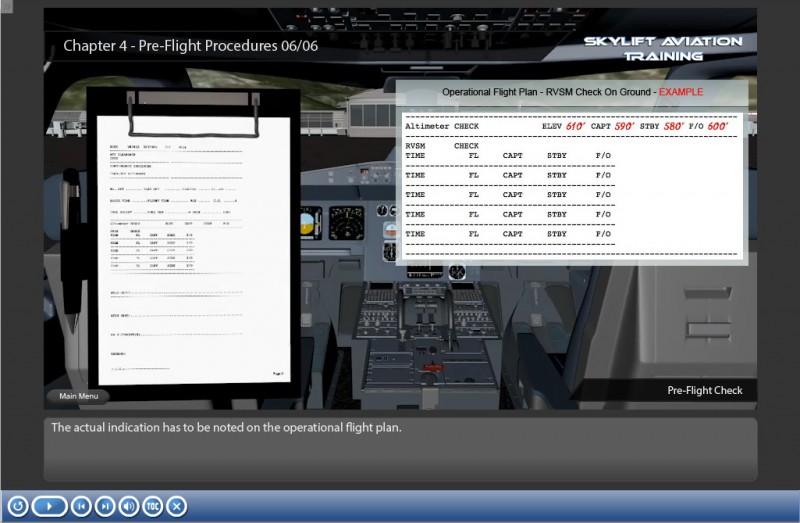Mute the audio with speaker icon
The width and height of the screenshot is (800, 523).
pos(129,506)
